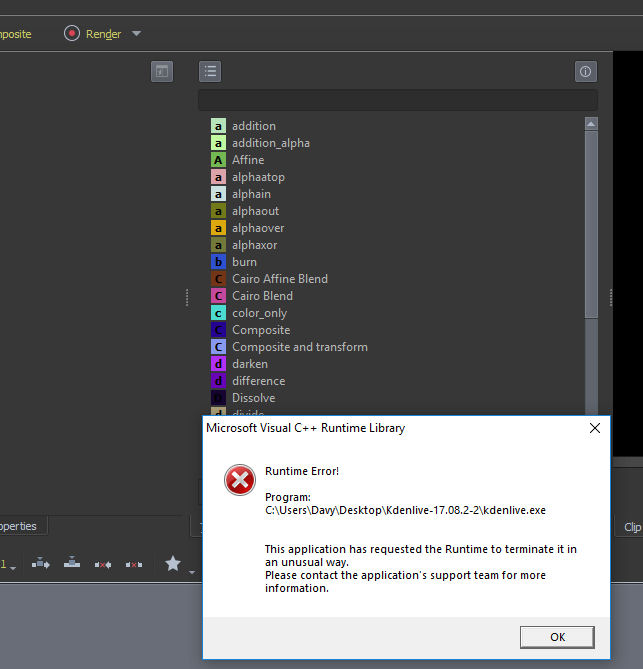Select the Cairo Blend transition

(252, 296)
